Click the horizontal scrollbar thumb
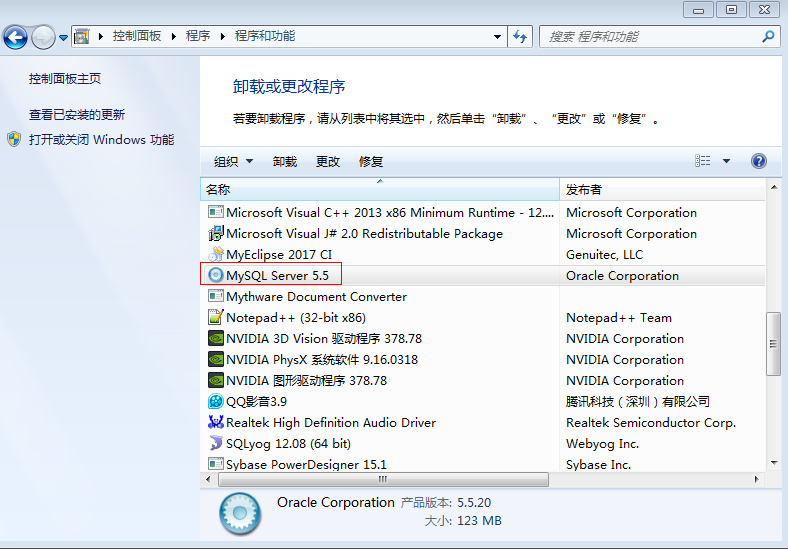Viewport: 788px width, 549px height. (383, 480)
